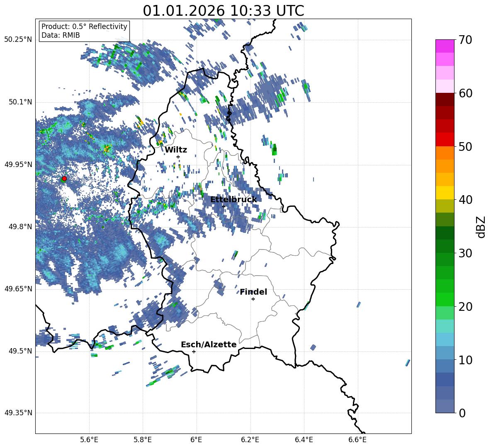491x448 pixels.
Task: Click the colorbar tick value 40
Action: pyautogui.click(x=465, y=200)
